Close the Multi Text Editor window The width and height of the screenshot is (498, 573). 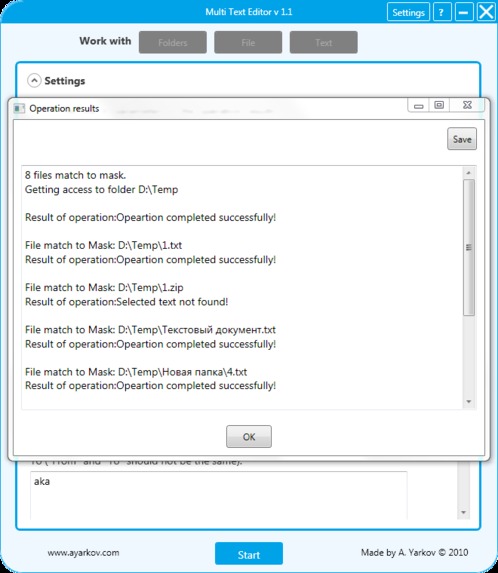(486, 12)
